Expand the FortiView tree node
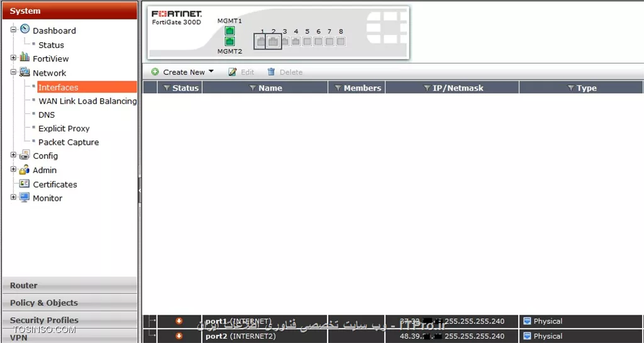 coord(14,58)
